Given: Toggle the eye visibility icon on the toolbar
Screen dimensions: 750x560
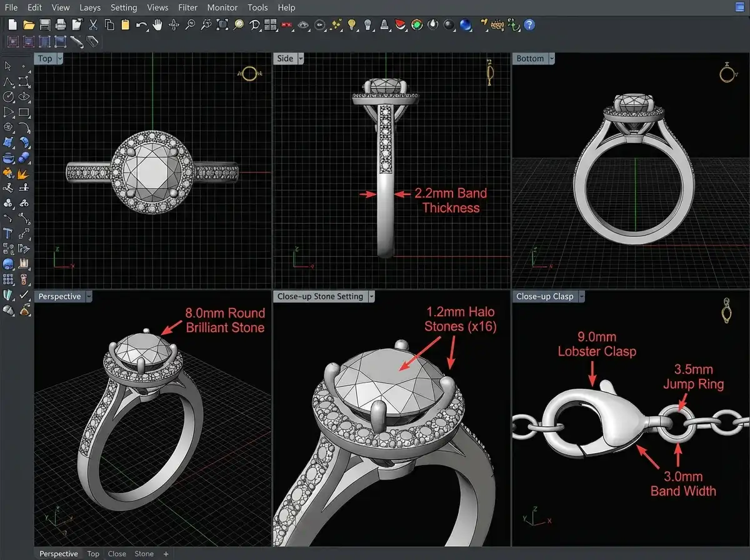Looking at the screenshot, I should click(304, 25).
